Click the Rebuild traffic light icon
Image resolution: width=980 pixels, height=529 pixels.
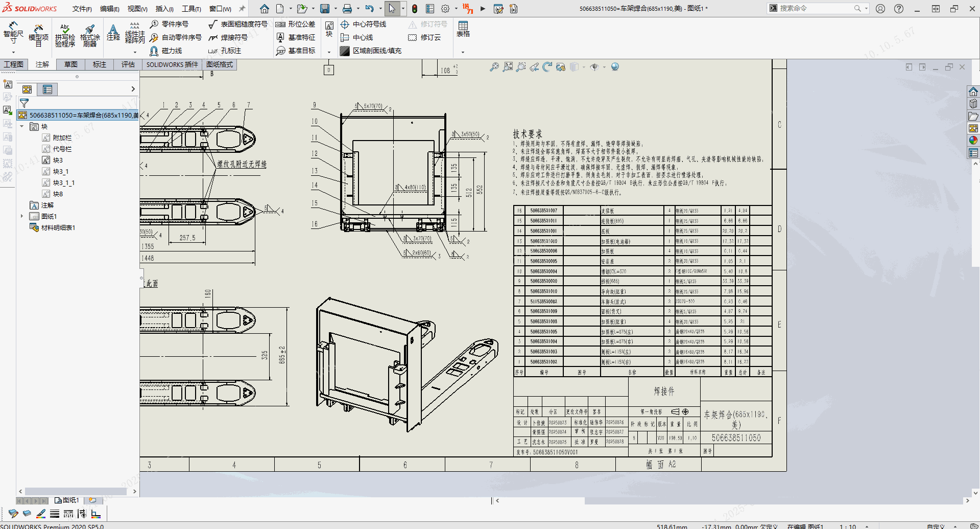[415, 9]
